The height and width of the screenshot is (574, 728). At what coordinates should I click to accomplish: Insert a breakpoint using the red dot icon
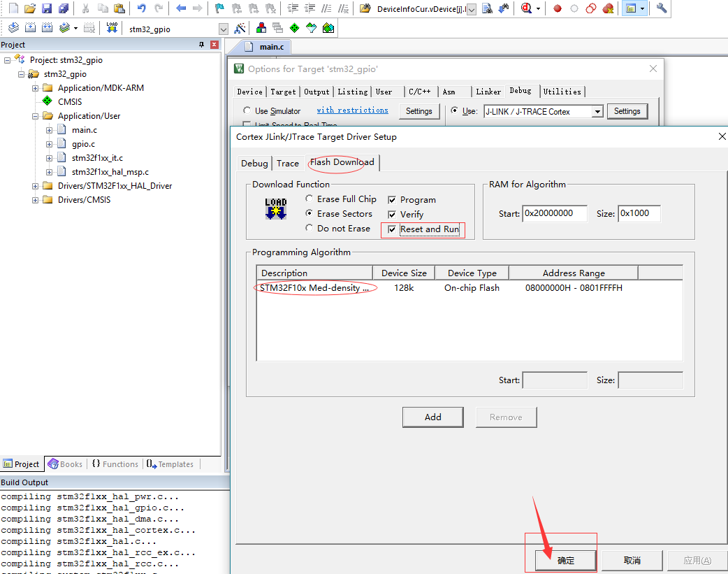[x=557, y=8]
